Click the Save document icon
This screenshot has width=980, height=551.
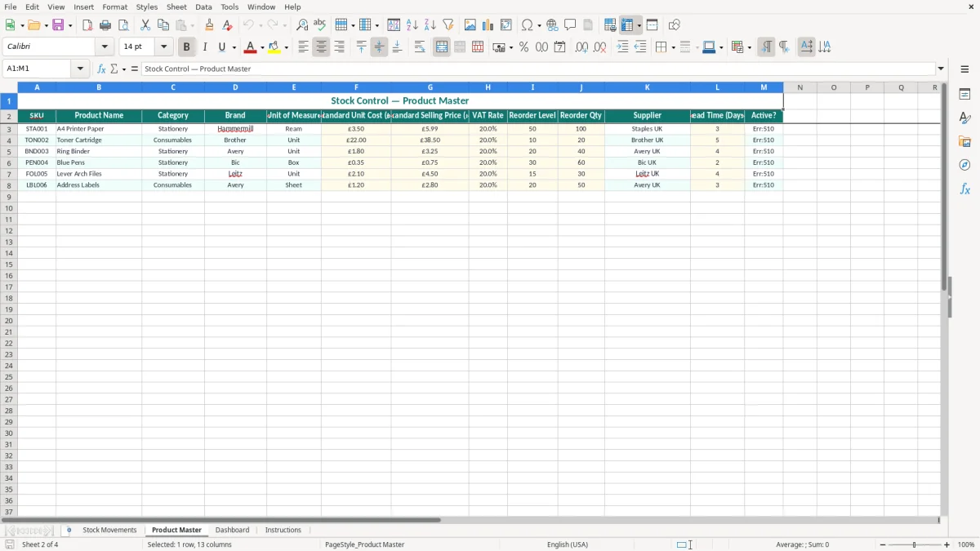[58, 25]
